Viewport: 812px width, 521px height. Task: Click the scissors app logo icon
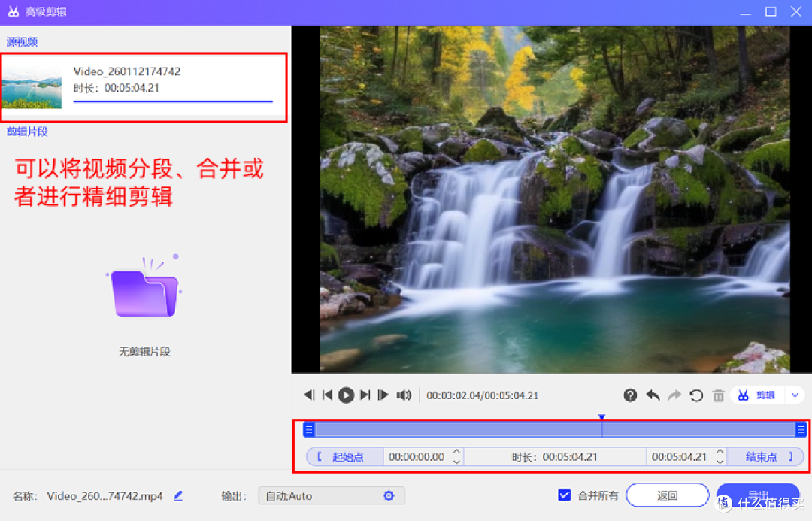14,11
